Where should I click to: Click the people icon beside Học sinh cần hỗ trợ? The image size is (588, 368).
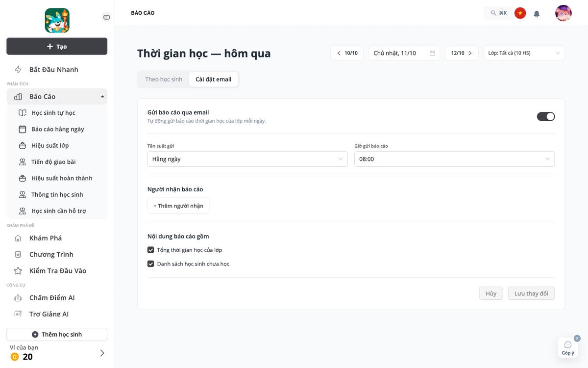coord(23,211)
